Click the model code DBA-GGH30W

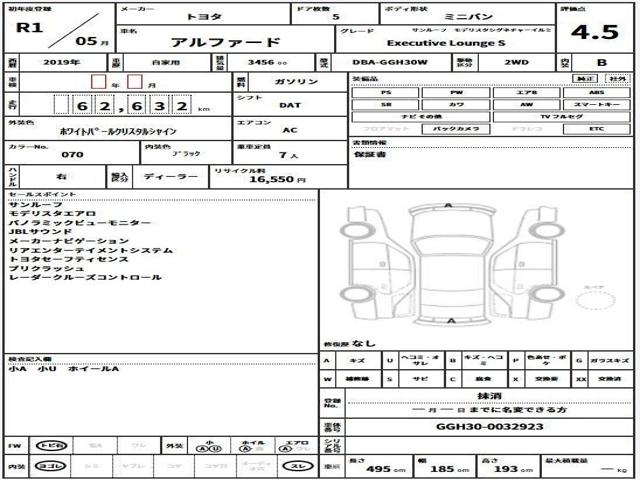tap(390, 62)
